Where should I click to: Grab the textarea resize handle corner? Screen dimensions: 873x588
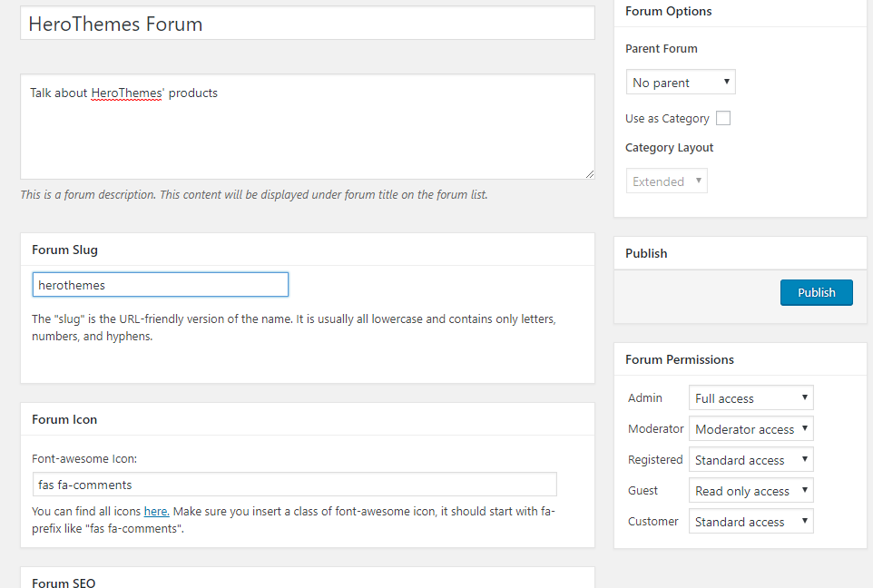click(x=590, y=174)
